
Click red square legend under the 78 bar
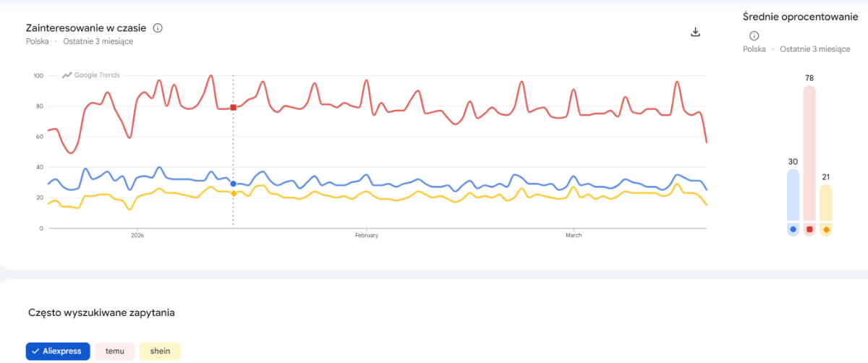(809, 230)
